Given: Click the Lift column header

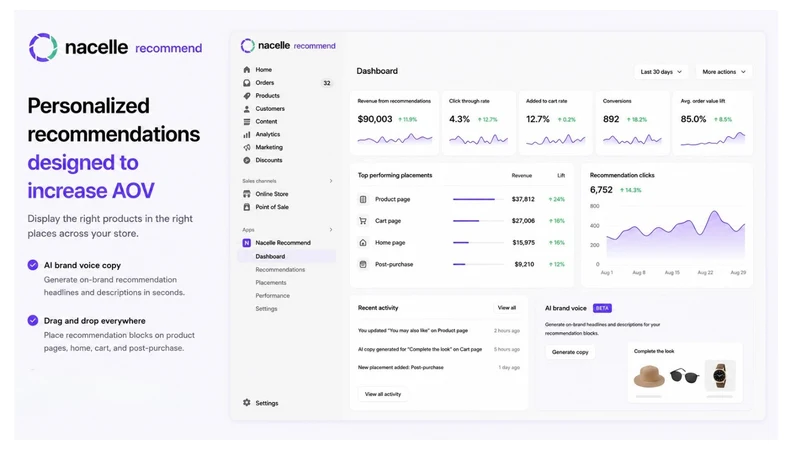Looking at the screenshot, I should 561,176.
